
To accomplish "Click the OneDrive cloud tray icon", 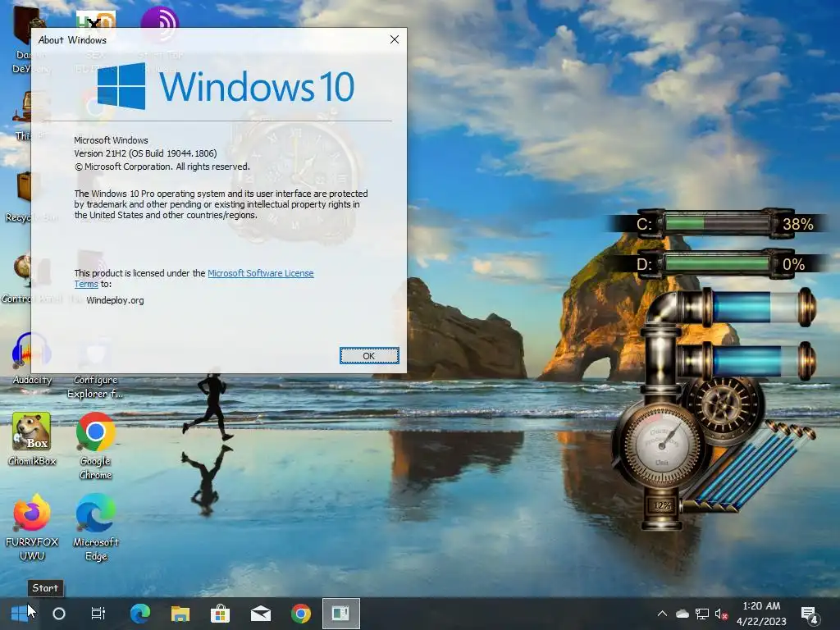I will click(682, 614).
